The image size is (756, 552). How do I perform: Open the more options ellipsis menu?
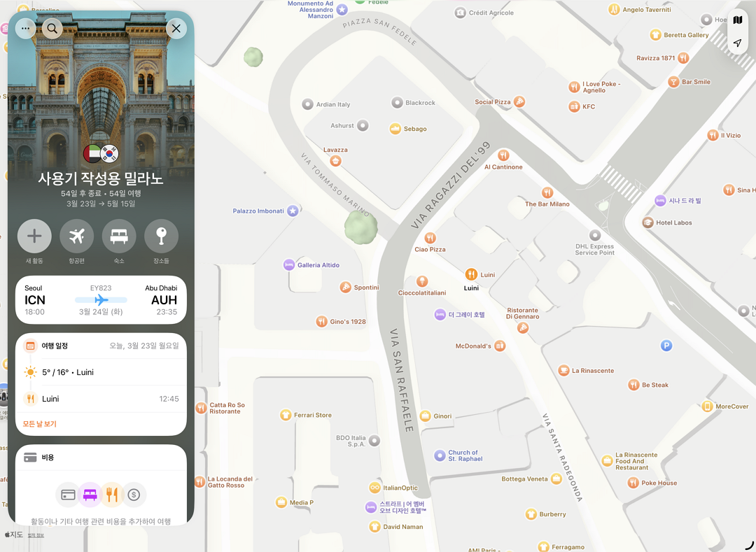click(26, 29)
